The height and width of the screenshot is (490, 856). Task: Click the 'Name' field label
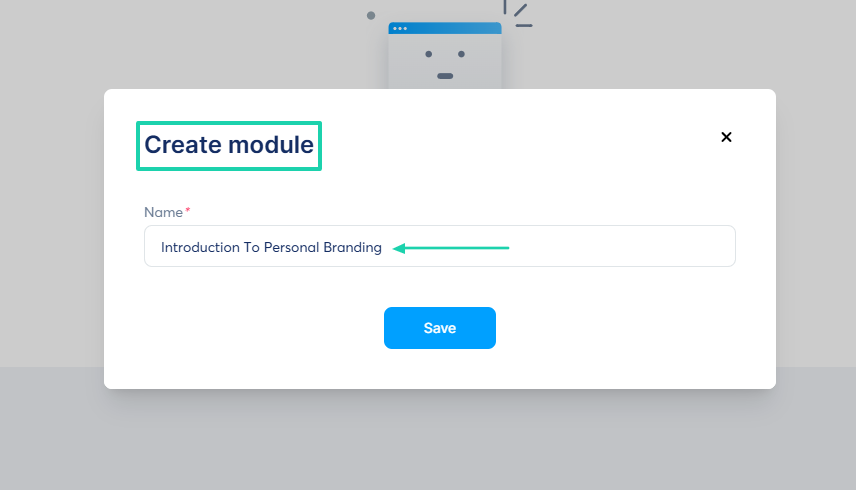click(163, 212)
